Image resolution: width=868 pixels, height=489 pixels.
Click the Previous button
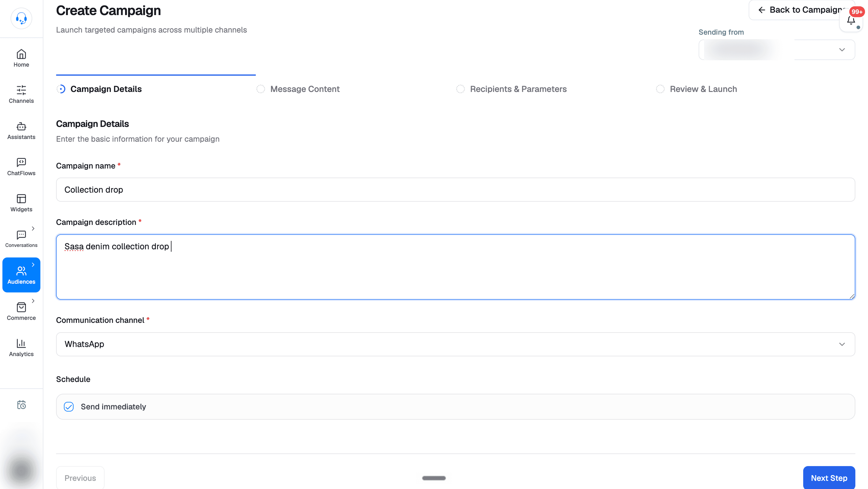click(x=80, y=478)
